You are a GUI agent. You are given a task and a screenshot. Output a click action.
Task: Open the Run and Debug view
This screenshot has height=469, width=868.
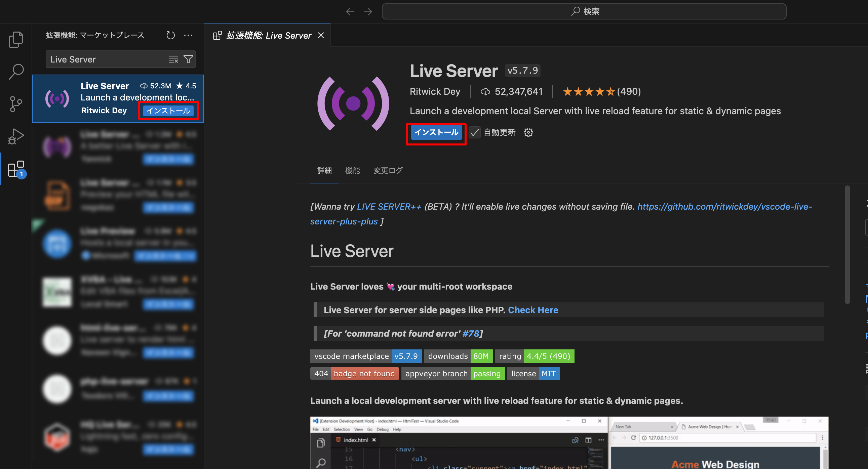coord(15,136)
